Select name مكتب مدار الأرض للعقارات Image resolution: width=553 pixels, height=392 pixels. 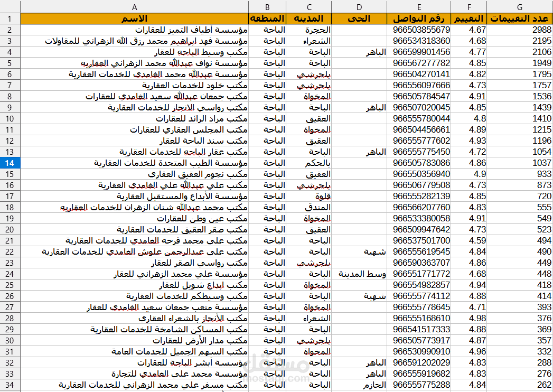(134, 340)
